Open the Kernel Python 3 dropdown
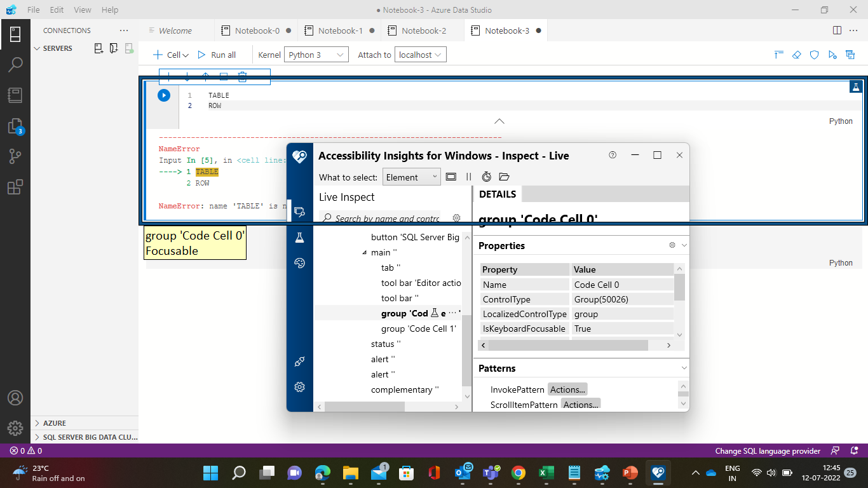This screenshot has width=868, height=488. [316, 55]
